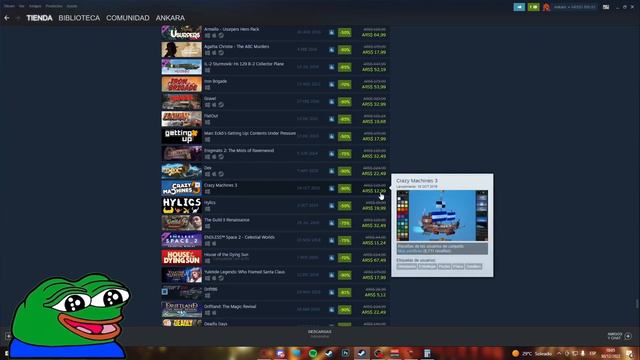Open Marc Ecko's Getting Up title

pyautogui.click(x=250, y=133)
